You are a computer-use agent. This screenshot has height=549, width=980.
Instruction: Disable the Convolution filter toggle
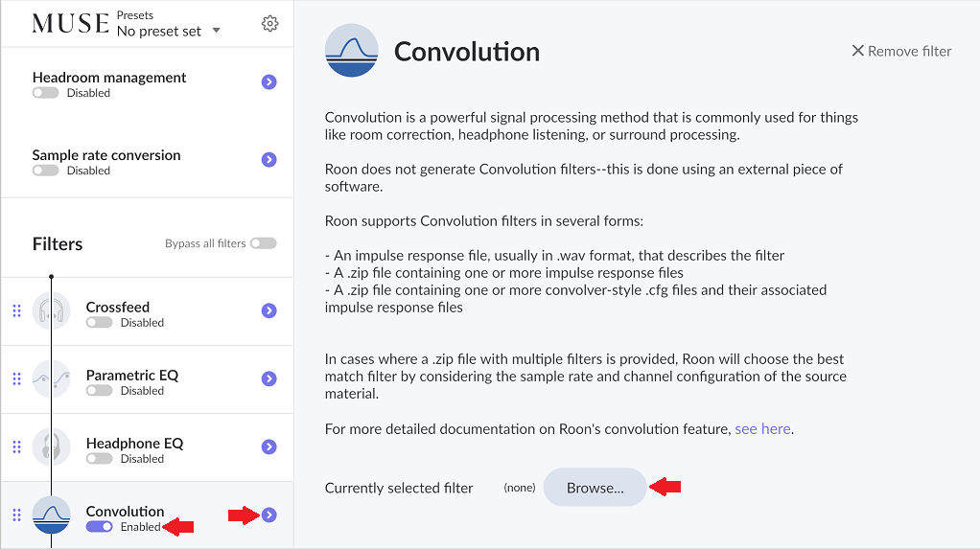pyautogui.click(x=99, y=527)
